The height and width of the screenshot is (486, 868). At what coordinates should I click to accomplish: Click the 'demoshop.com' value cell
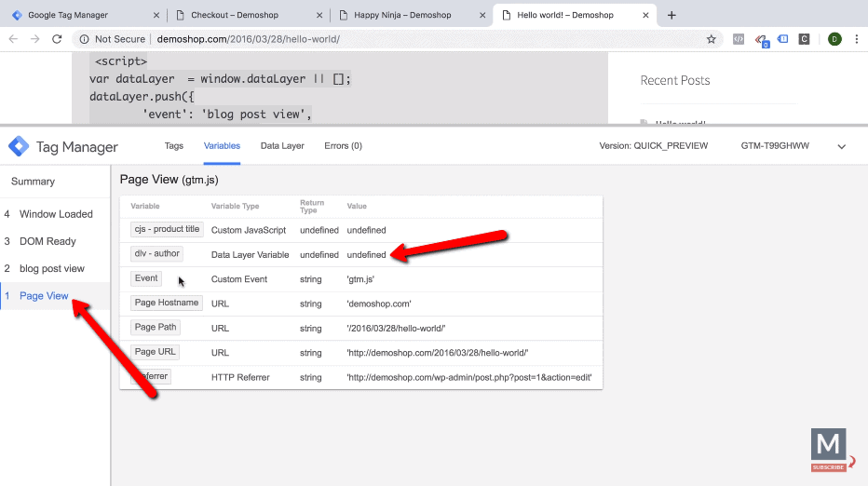(x=379, y=304)
